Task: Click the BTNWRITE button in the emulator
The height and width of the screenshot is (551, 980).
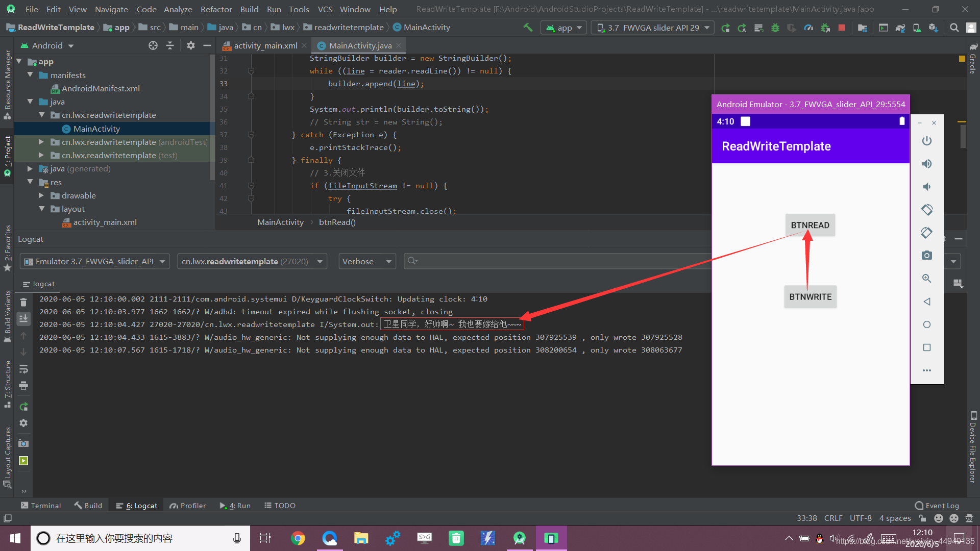Action: point(810,296)
